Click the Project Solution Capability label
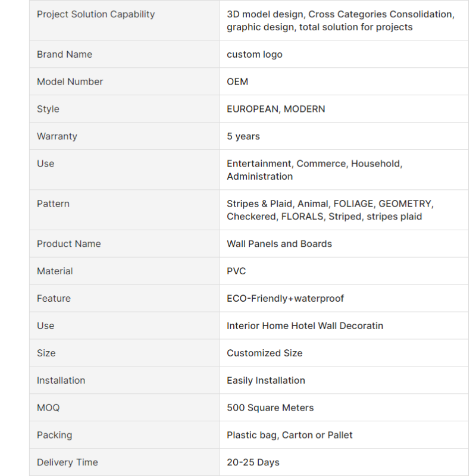 tap(96, 14)
